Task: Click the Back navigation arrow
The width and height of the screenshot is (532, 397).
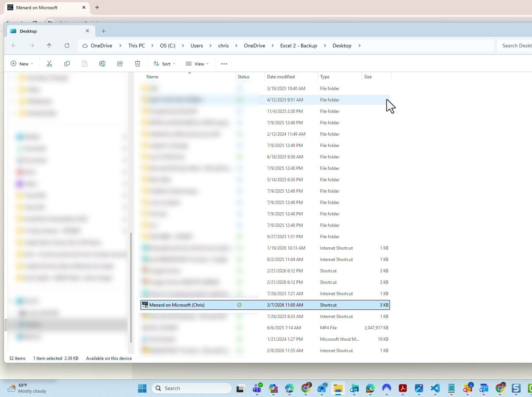Action: coord(14,45)
